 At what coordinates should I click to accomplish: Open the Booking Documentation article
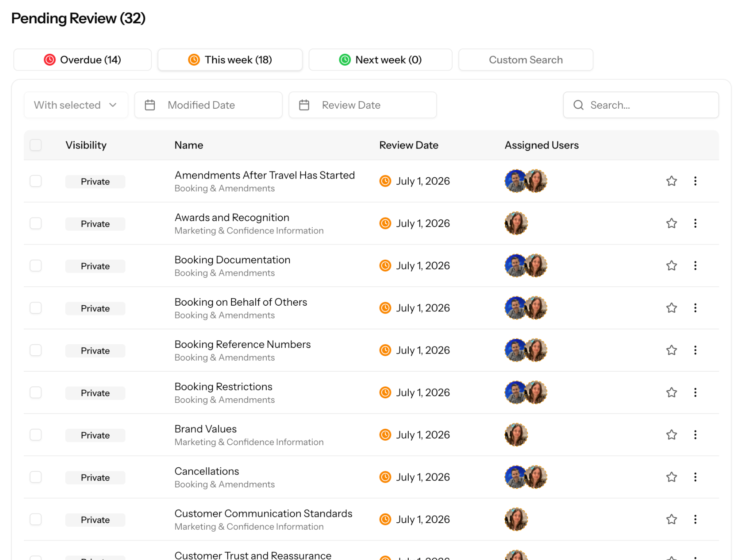(232, 260)
